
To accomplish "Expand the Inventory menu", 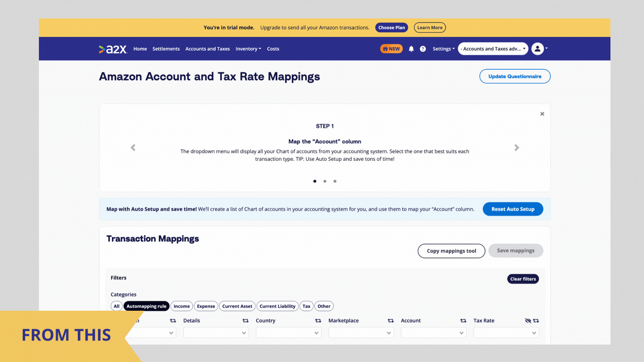I will click(248, 49).
